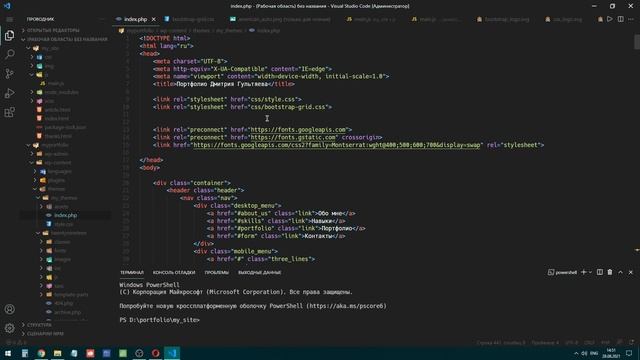
Task: Open Opera browser from the taskbar
Action: pyautogui.click(x=156, y=353)
